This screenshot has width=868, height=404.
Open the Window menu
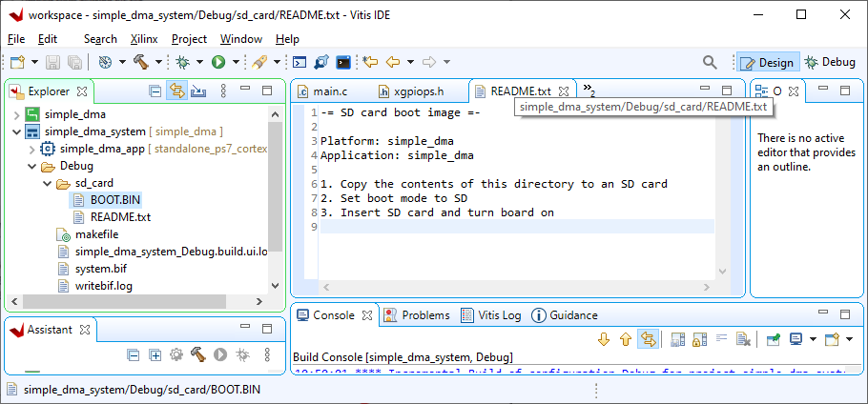[240, 39]
